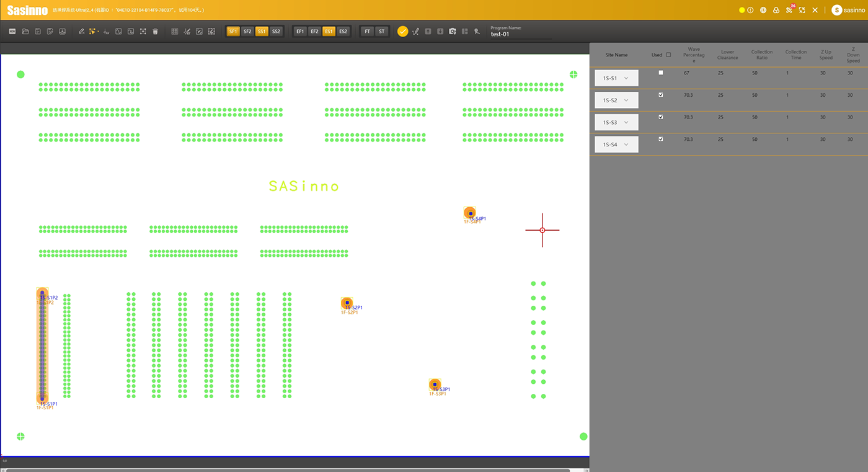Open the 1S-S4 site name dropdown
Image resolution: width=868 pixels, height=472 pixels.
616,145
